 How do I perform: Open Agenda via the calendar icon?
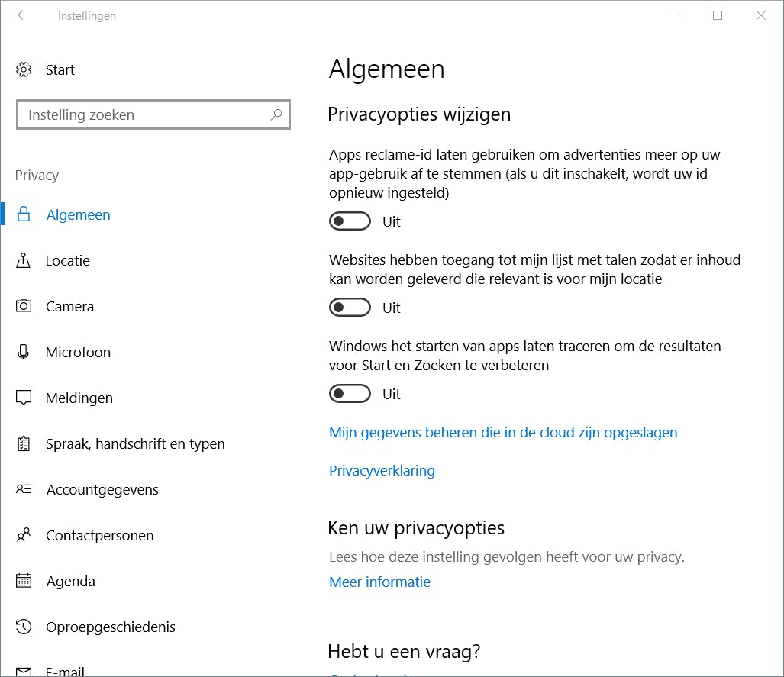pyautogui.click(x=24, y=582)
